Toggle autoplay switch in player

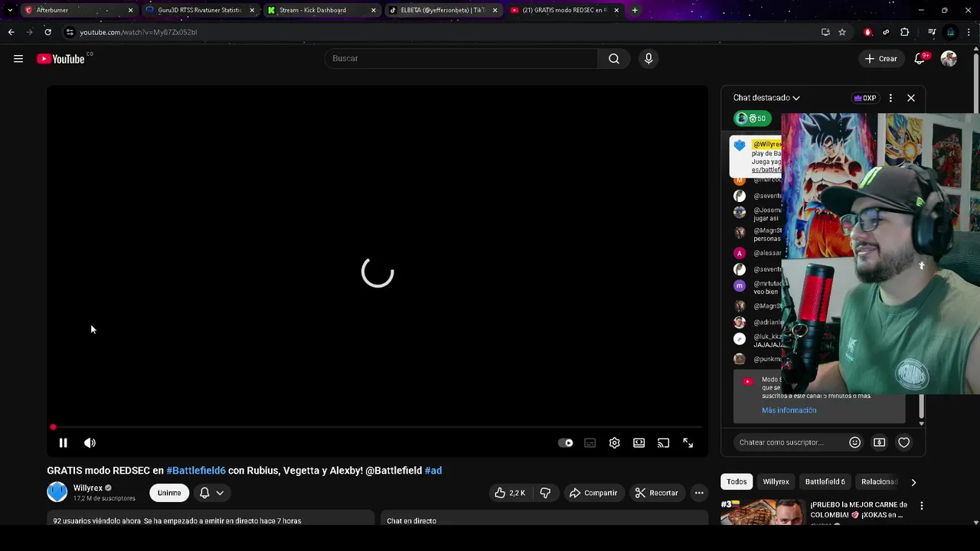pyautogui.click(x=566, y=443)
